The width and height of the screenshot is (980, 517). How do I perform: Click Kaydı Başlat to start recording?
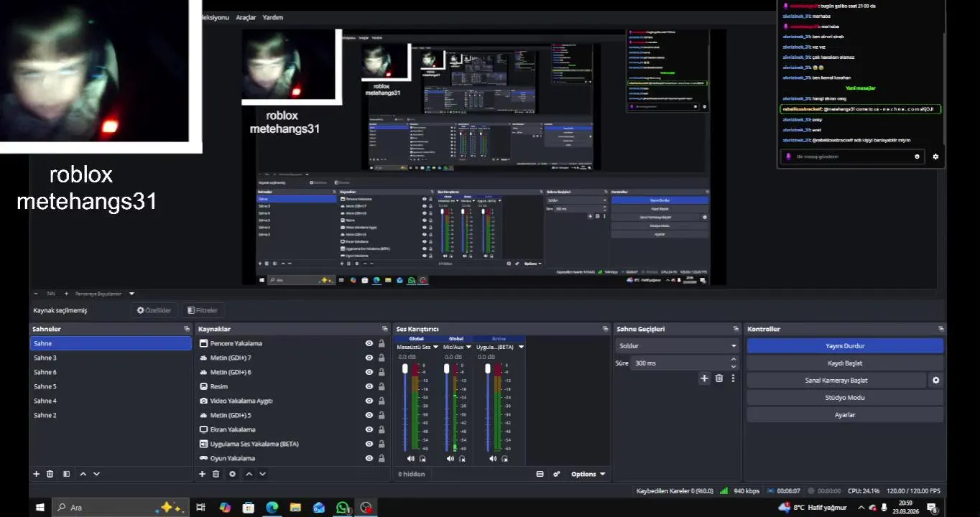click(844, 363)
